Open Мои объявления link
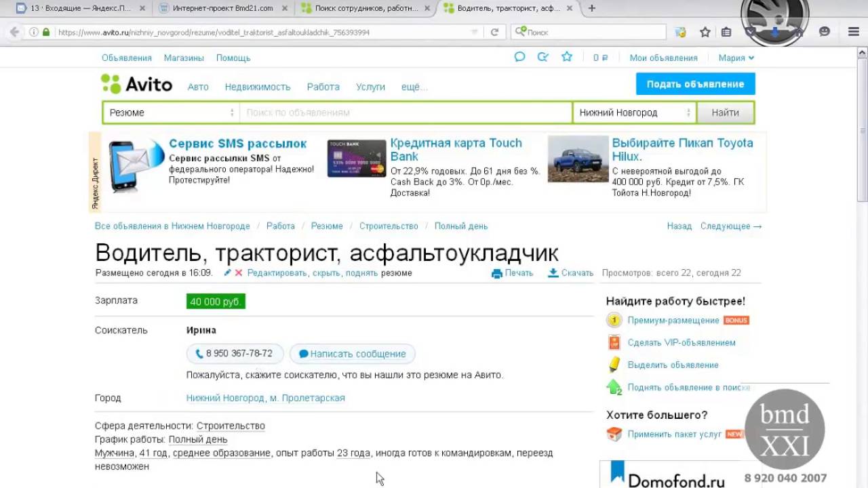The image size is (868, 488). point(663,58)
